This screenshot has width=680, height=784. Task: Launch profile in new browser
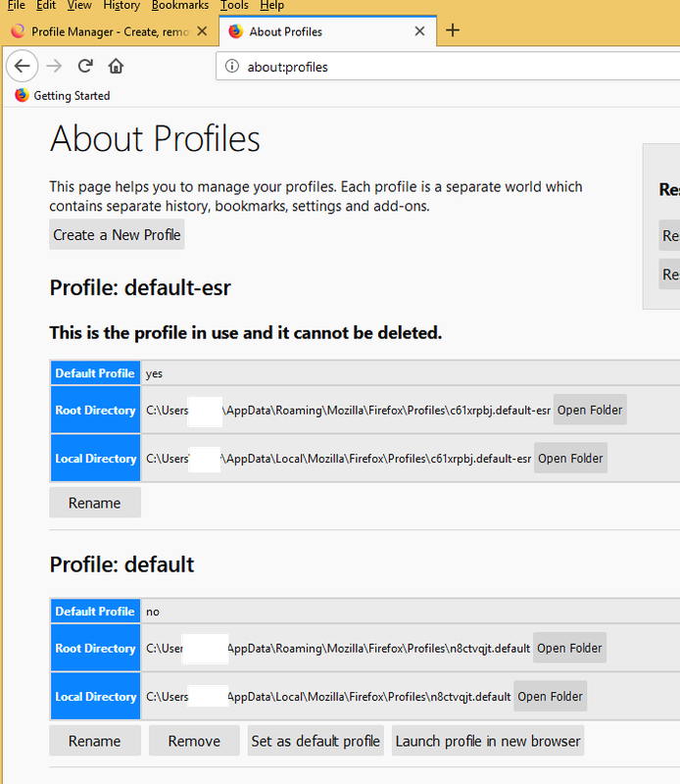(488, 741)
